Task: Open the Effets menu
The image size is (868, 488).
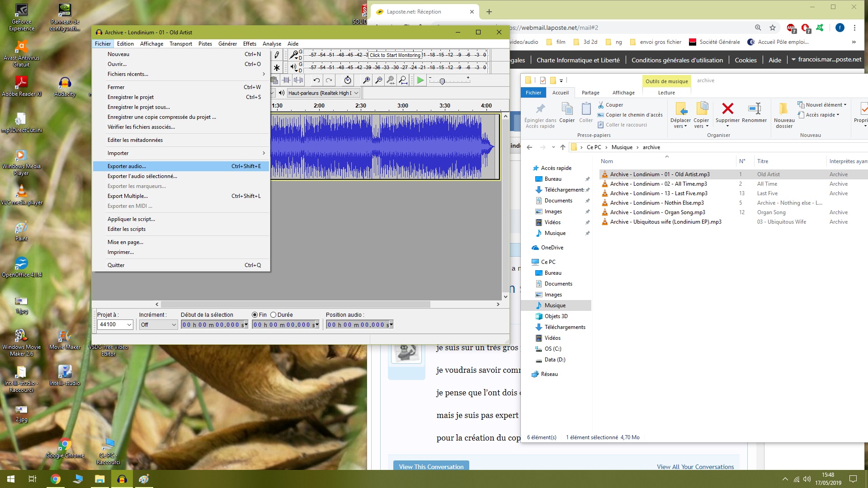Action: click(250, 44)
